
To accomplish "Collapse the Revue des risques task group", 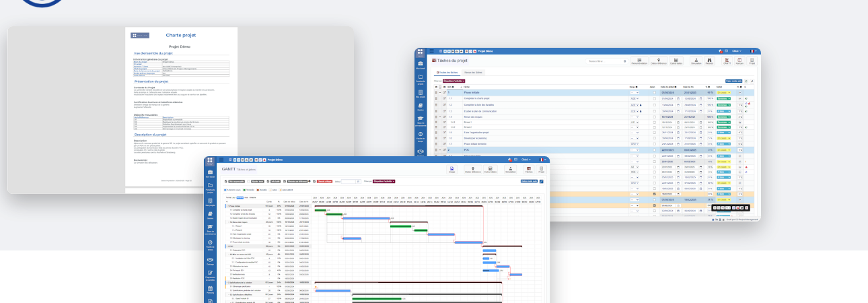I will pos(440,116).
